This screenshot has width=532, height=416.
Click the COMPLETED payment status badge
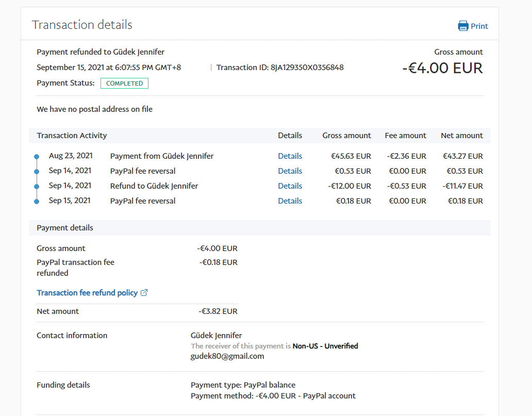click(x=124, y=84)
